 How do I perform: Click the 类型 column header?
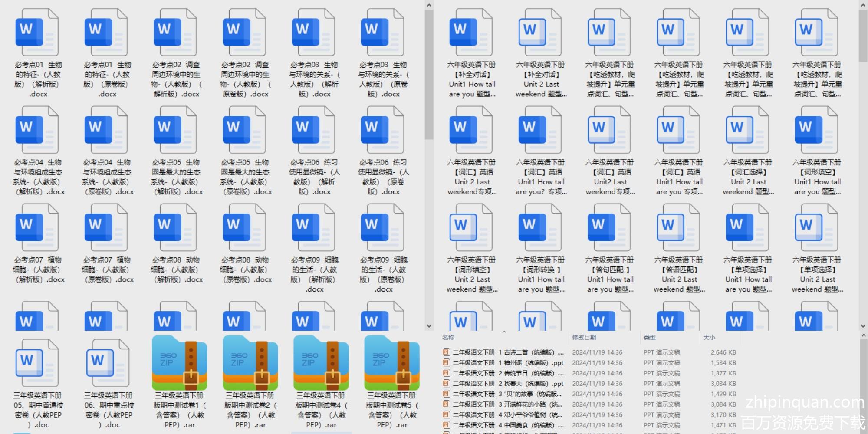[x=649, y=337]
